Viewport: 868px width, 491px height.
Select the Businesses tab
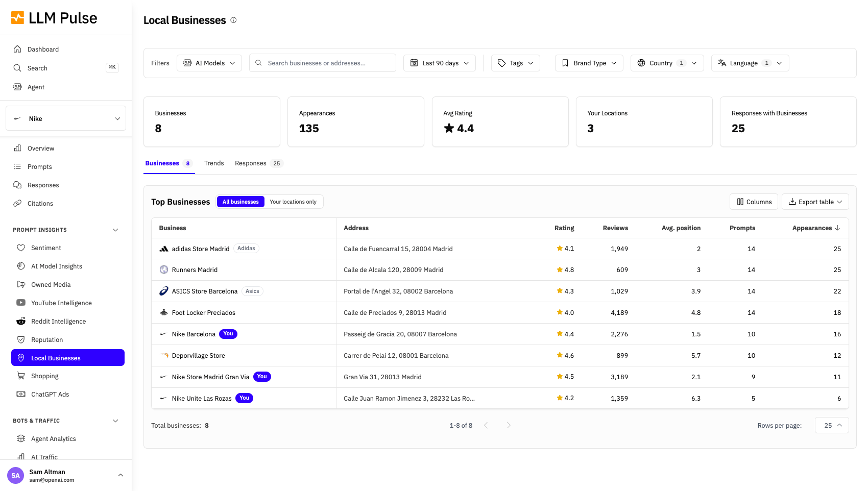point(168,163)
